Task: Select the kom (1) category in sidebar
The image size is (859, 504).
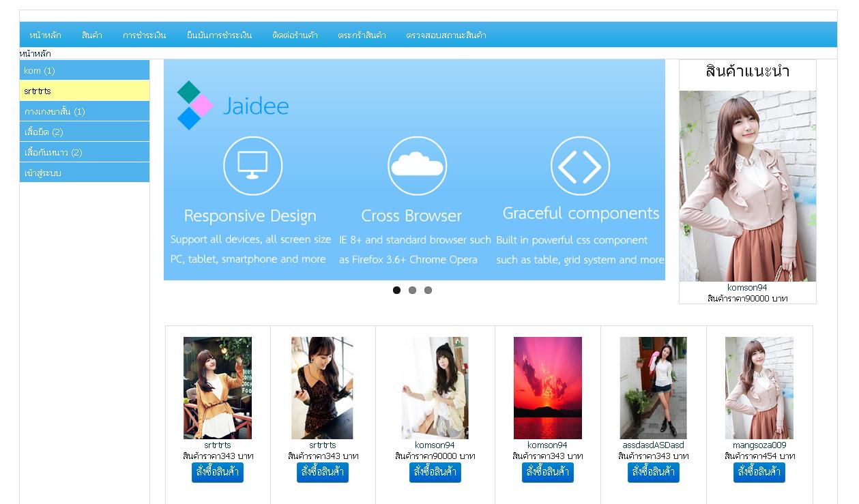Action: pos(85,70)
